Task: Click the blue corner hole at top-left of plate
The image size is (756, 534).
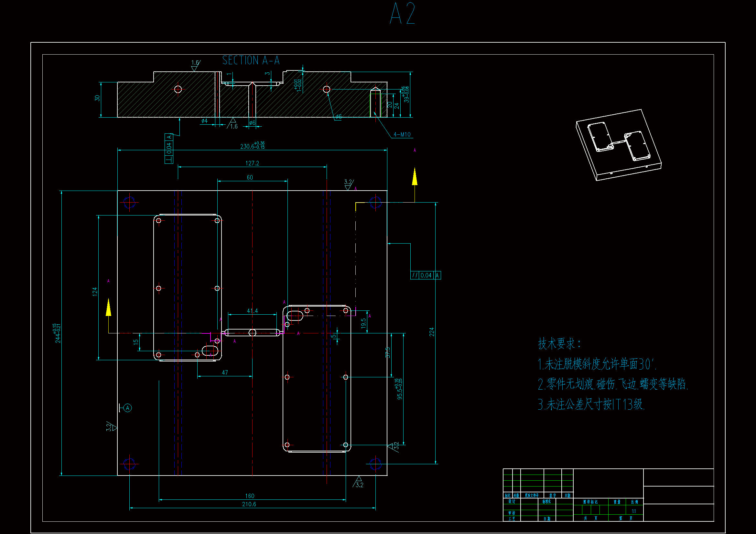Action: click(129, 202)
